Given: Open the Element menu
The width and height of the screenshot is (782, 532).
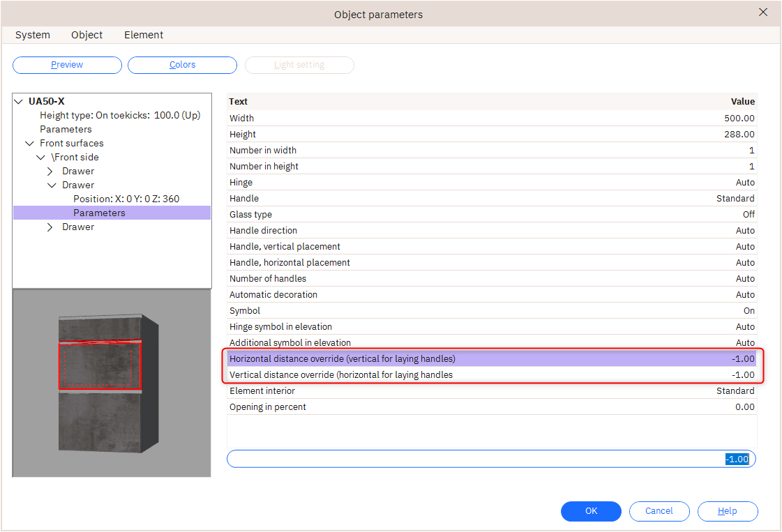Looking at the screenshot, I should pyautogui.click(x=144, y=35).
